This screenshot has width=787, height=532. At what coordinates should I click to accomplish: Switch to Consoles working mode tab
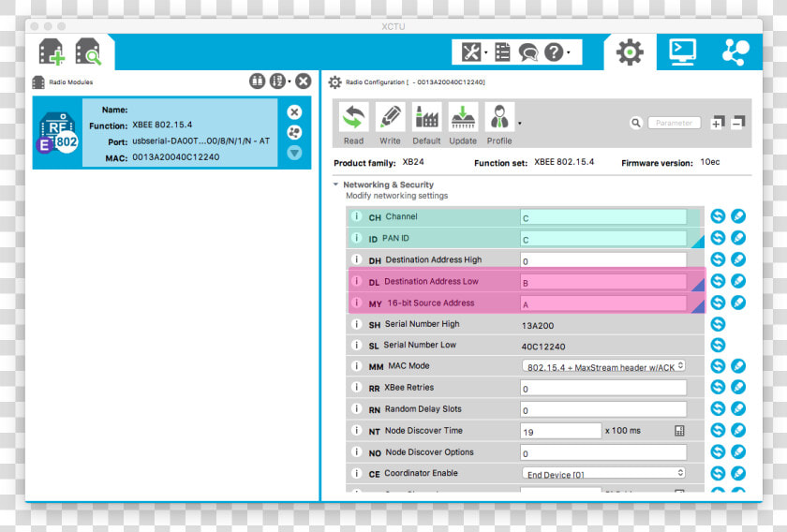[x=683, y=52]
